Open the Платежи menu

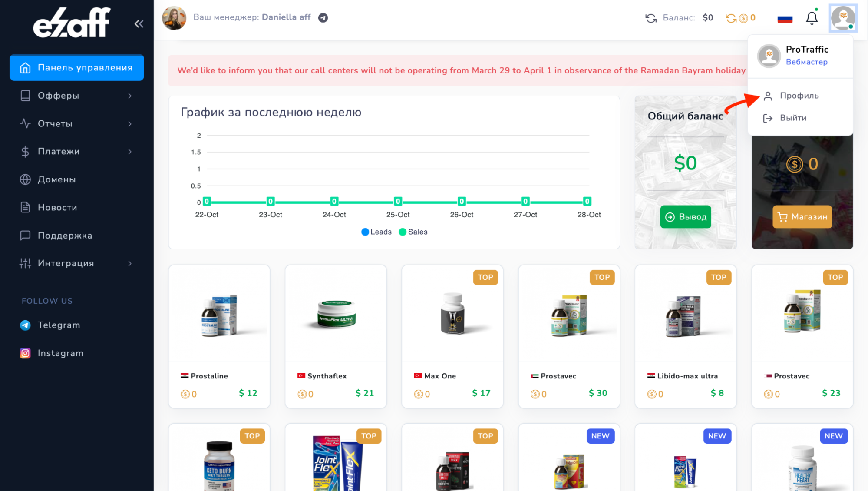click(77, 151)
